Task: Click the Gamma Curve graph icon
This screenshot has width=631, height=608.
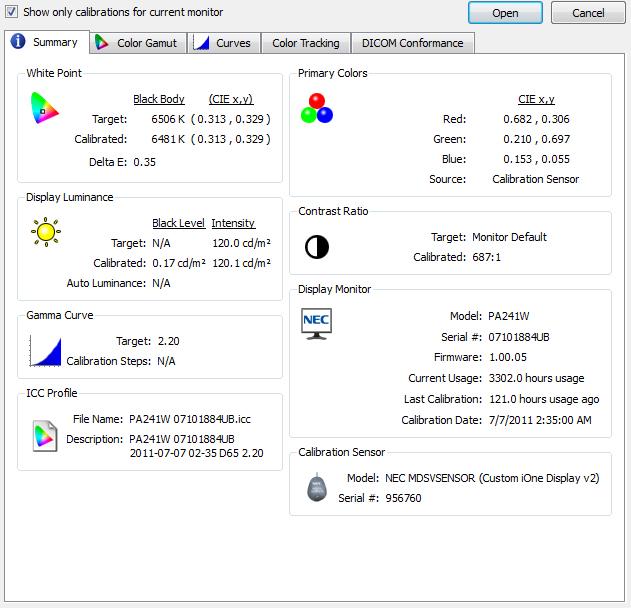Action: (45, 351)
